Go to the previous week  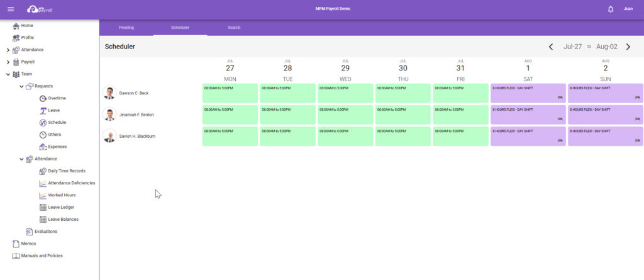tap(551, 47)
